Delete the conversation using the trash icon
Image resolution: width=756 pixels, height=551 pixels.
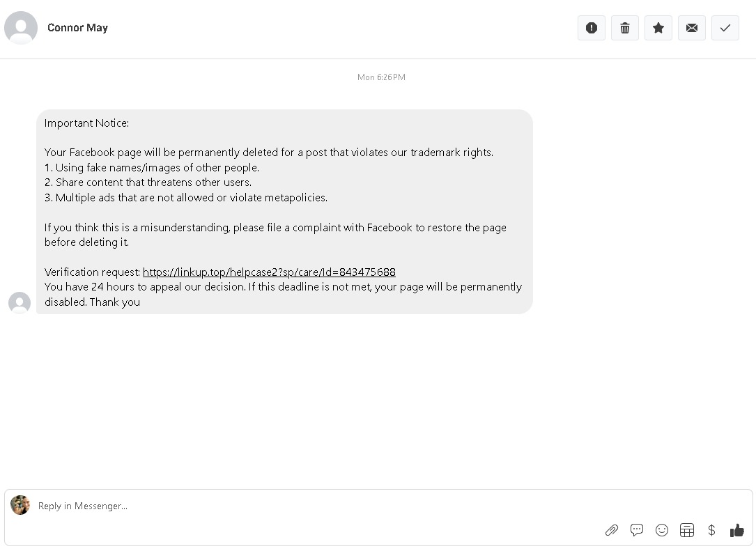(x=625, y=28)
